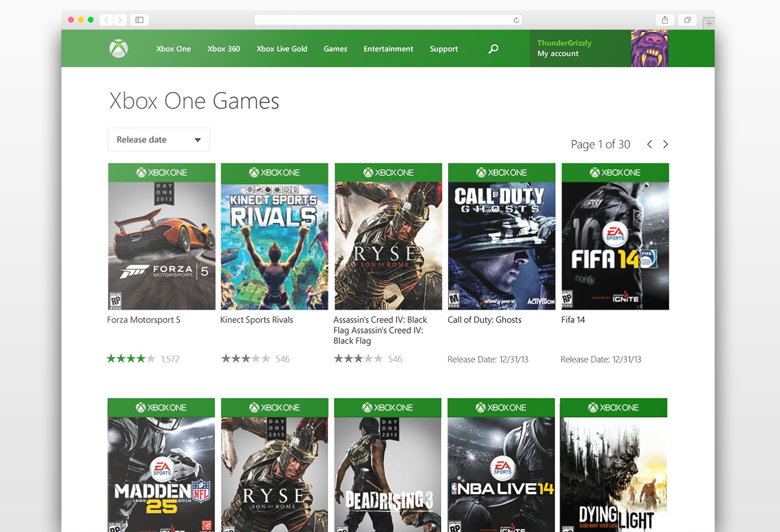780x532 pixels.
Task: Open search using the magnifier icon
Action: (492, 49)
